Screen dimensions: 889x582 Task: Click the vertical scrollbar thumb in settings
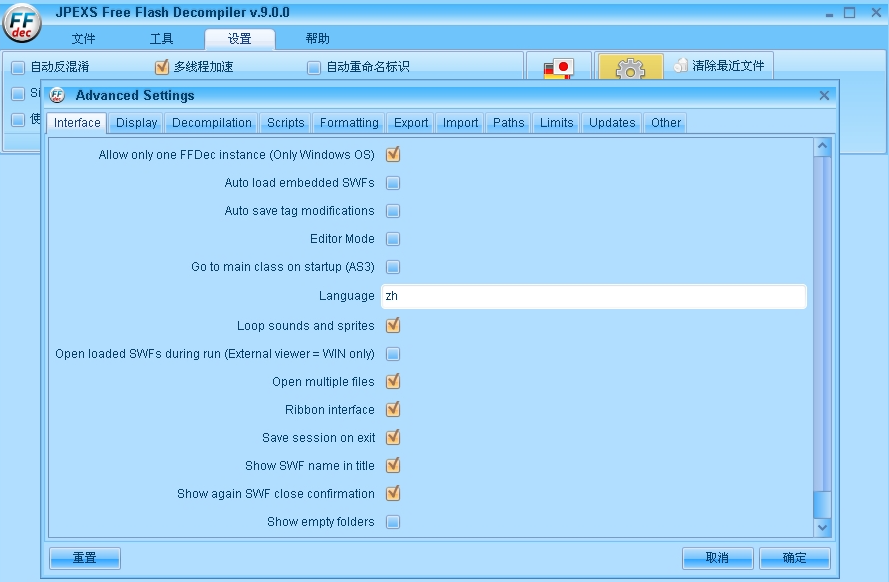(x=823, y=504)
